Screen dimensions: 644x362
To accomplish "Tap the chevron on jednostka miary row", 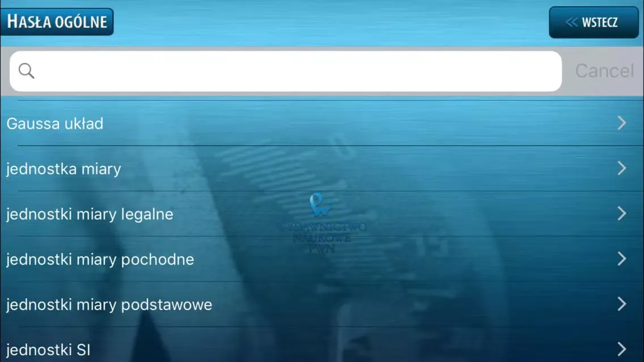I will click(x=622, y=168).
